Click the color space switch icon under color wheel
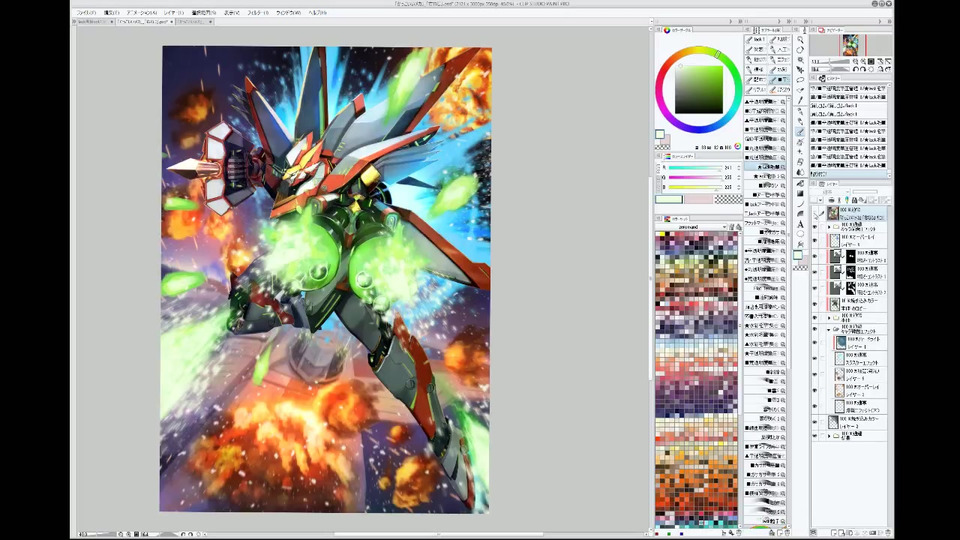This screenshot has height=540, width=960. click(x=737, y=146)
